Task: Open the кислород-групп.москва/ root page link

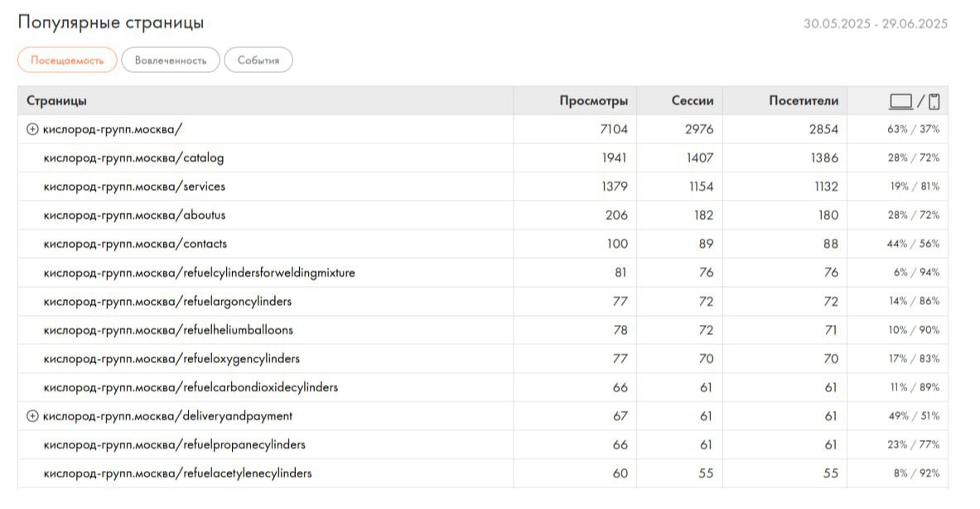Action: tap(113, 130)
